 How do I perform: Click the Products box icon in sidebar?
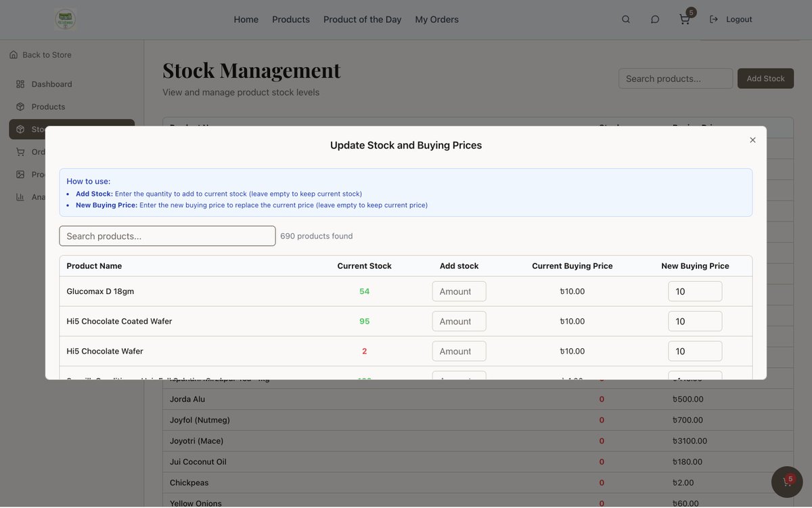click(20, 106)
